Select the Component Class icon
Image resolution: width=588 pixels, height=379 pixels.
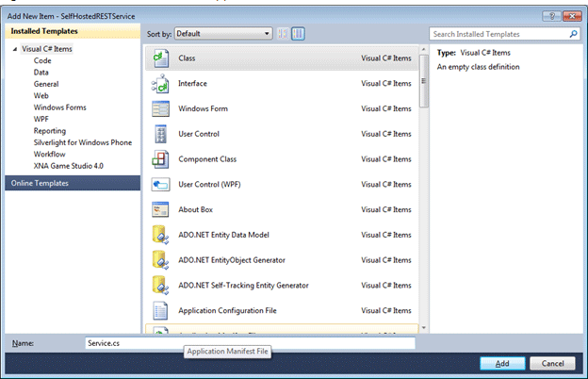pos(160,159)
